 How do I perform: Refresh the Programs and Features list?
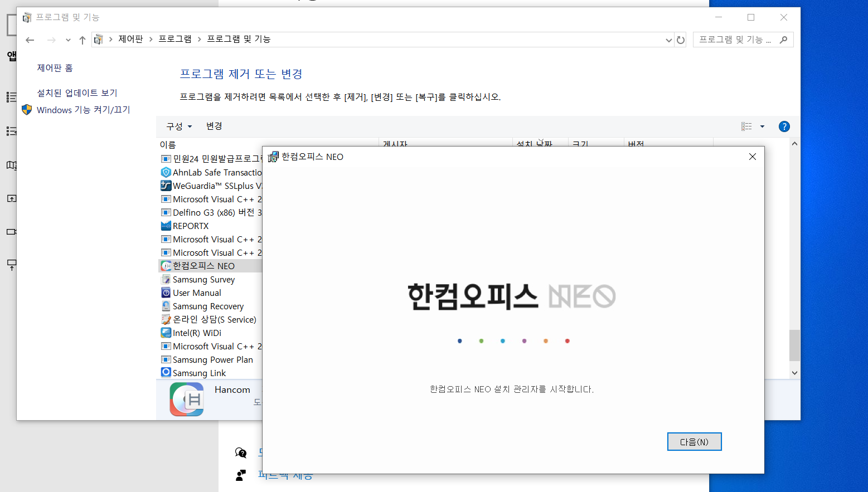(680, 40)
